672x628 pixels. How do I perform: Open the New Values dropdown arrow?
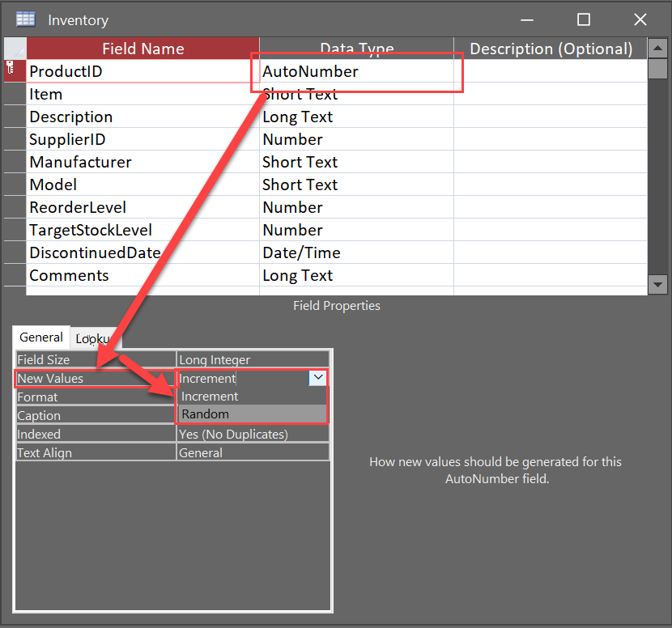coord(318,378)
